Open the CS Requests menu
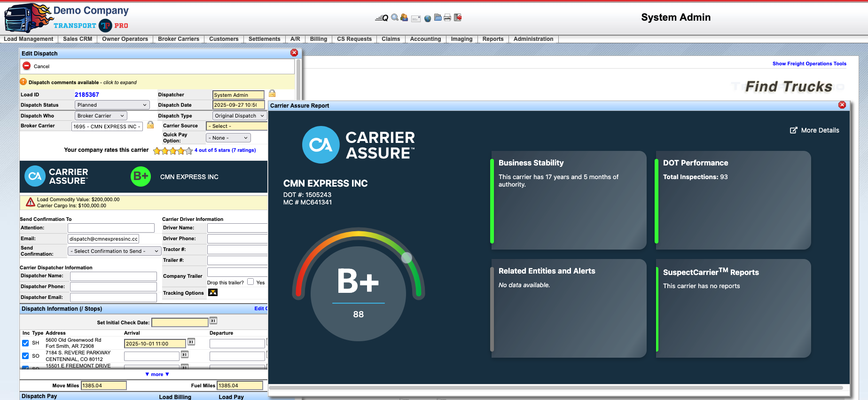 (x=354, y=39)
